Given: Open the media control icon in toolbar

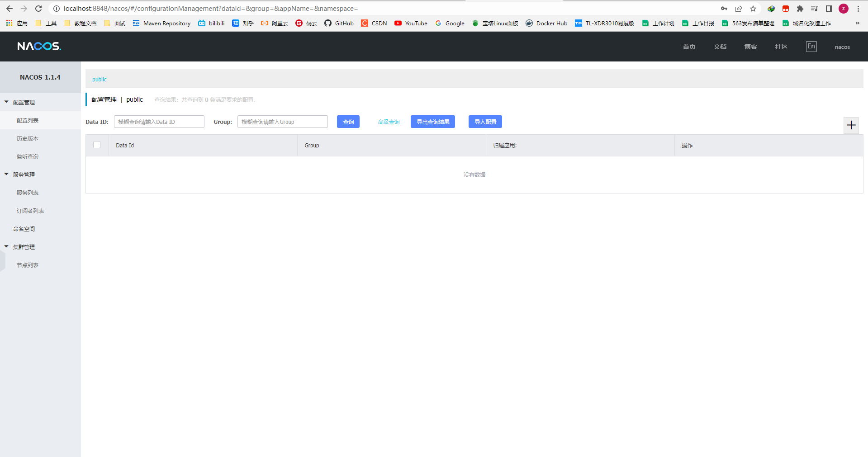Looking at the screenshot, I should pos(815,9).
